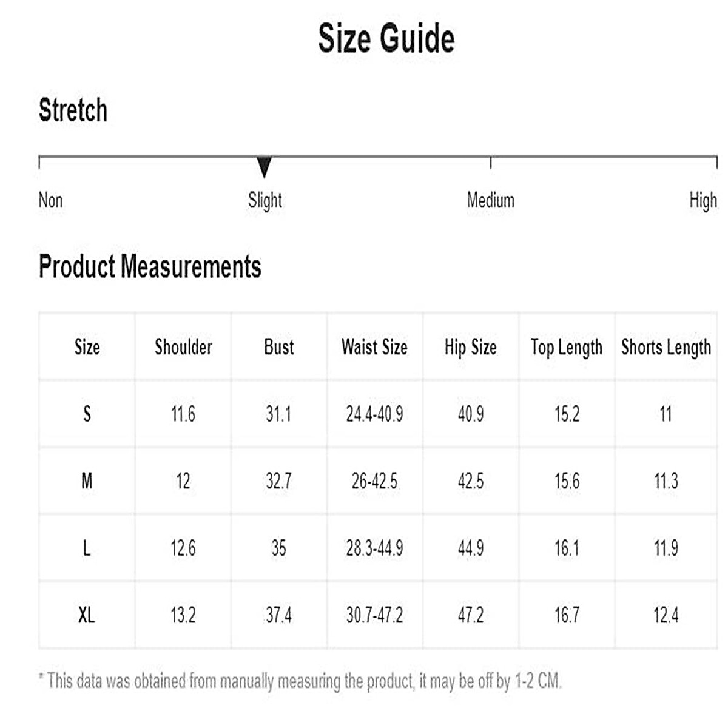728x728 pixels.
Task: Click the Stretch section label
Action: (73, 110)
